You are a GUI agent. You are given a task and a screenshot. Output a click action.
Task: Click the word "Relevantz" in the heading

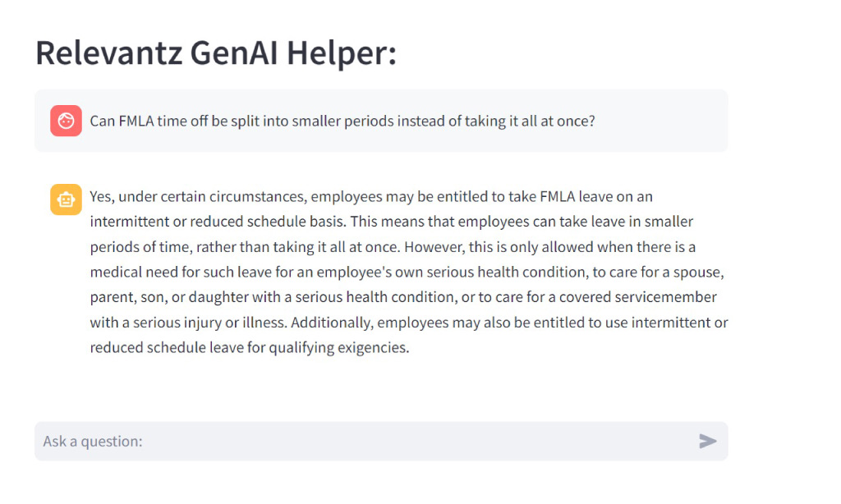coord(108,54)
